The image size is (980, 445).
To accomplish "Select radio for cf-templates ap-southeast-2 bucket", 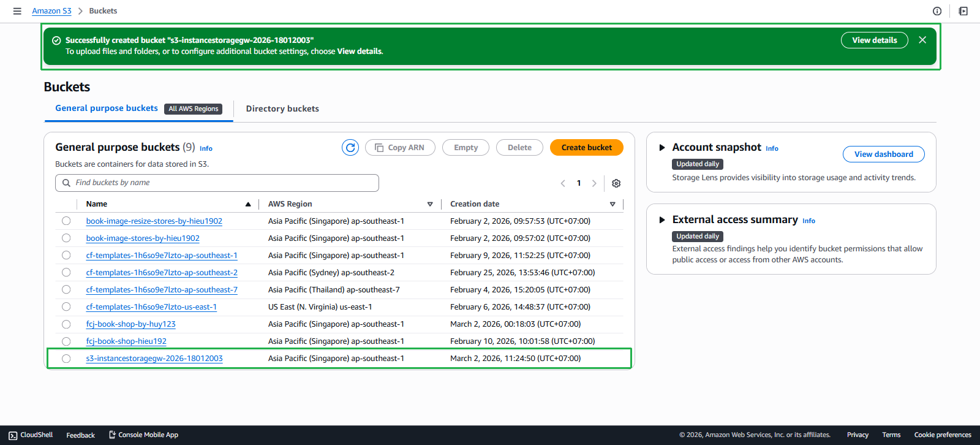I will (66, 273).
